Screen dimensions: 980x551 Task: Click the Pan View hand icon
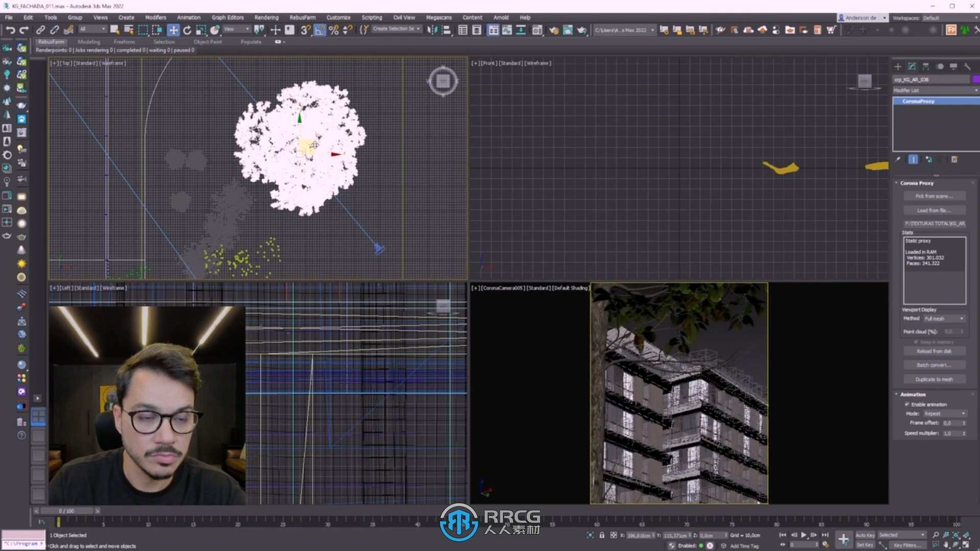point(947,545)
